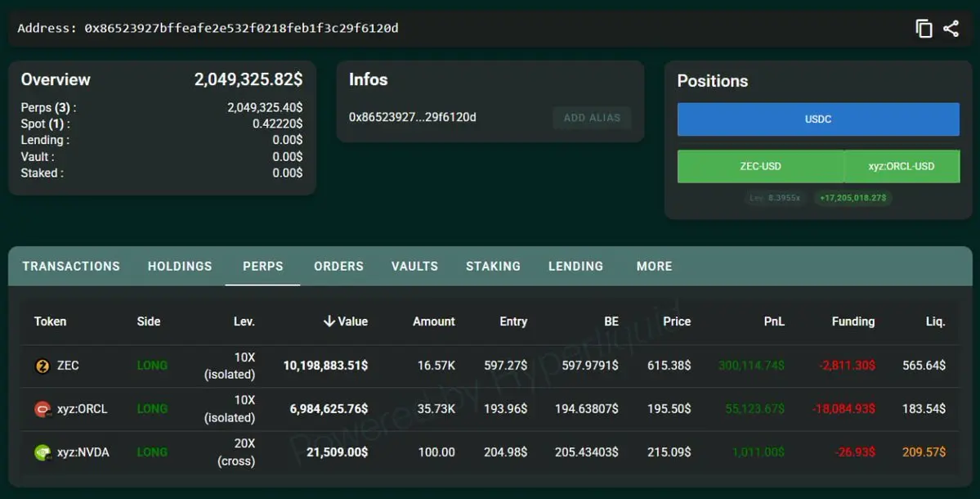Switch to the Holdings tab

point(180,267)
